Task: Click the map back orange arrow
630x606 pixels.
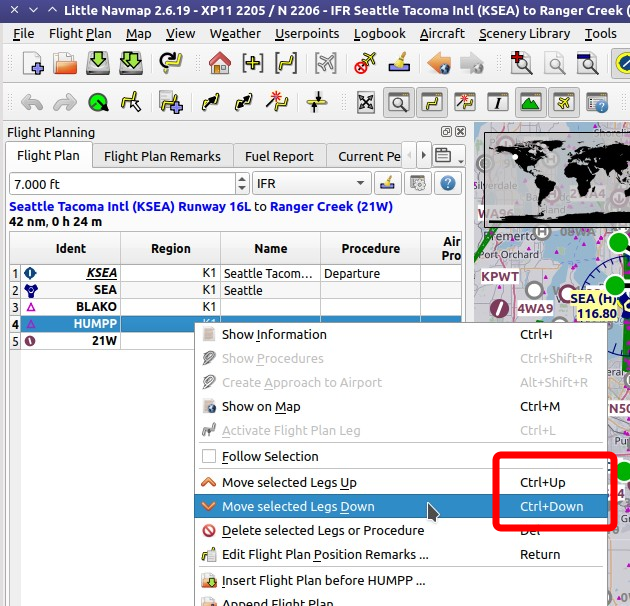Action: [x=439, y=63]
